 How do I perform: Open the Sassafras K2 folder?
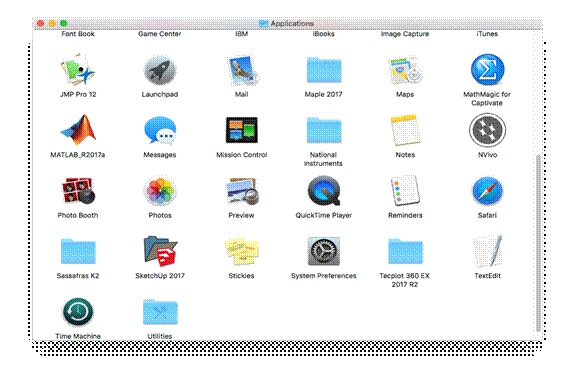coord(78,251)
